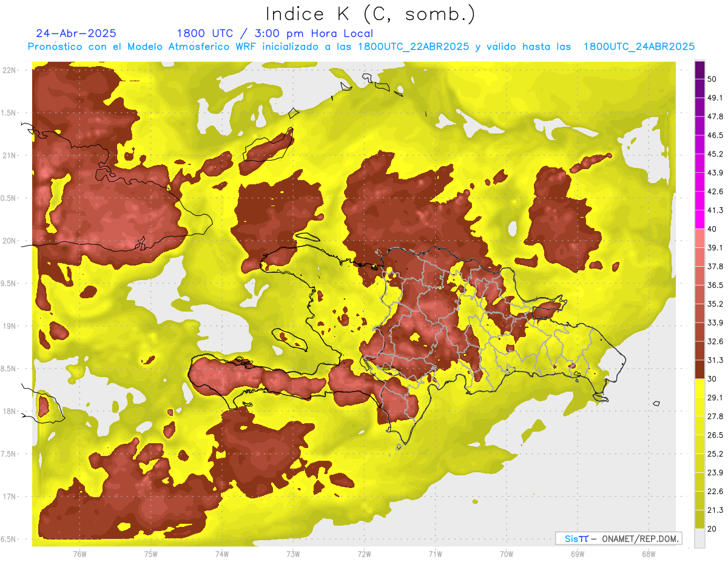Image resolution: width=728 pixels, height=562 pixels.
Task: Click the '19N' latitude label
Action: [10, 326]
